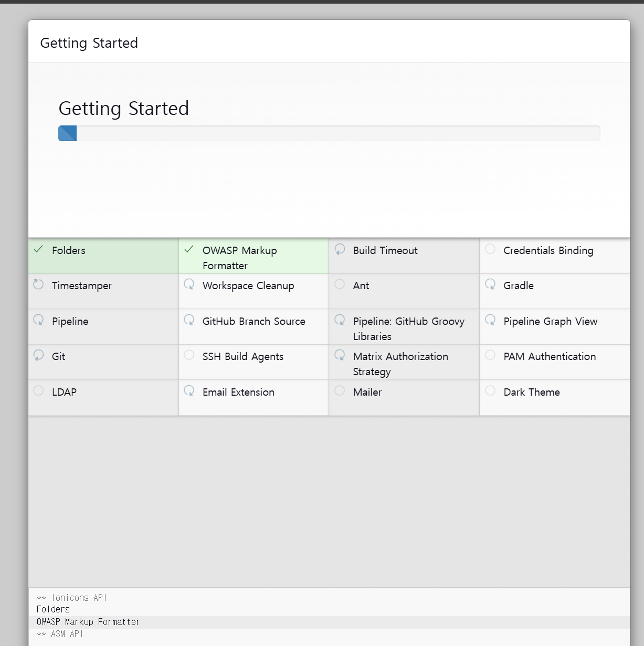Click the OWASP Markup Formatter plugin name

(240, 258)
